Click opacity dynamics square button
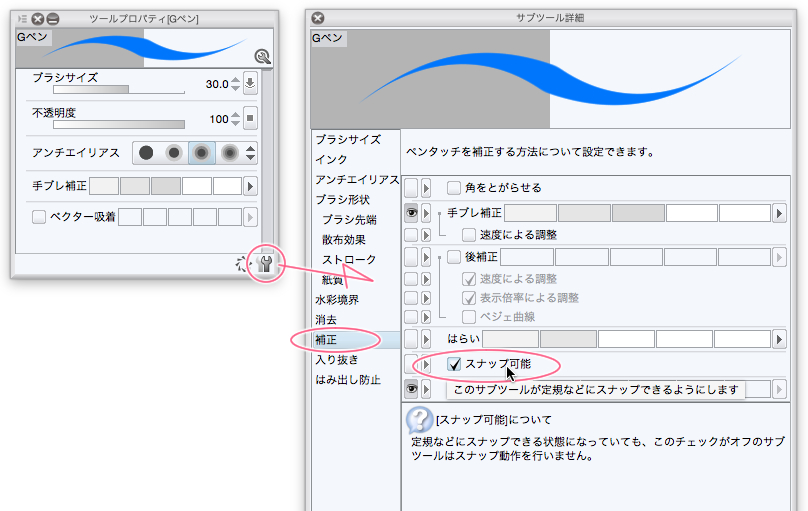This screenshot has width=808, height=511. click(250, 118)
